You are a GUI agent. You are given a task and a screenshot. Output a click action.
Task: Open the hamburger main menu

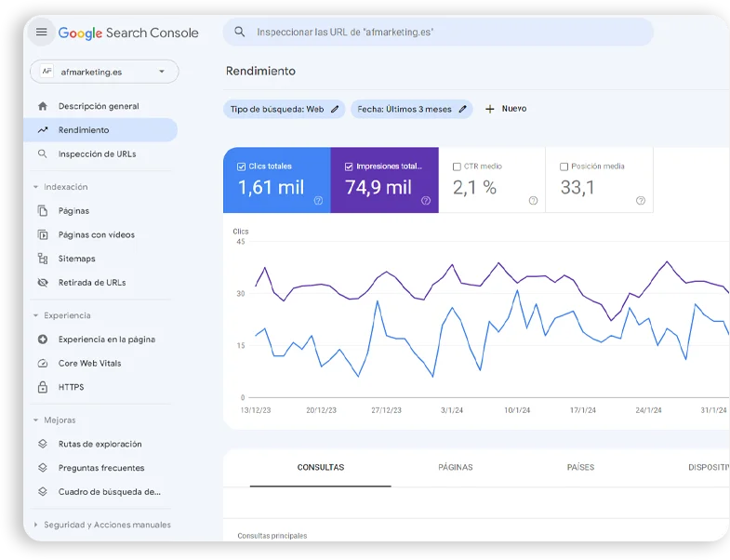(42, 32)
